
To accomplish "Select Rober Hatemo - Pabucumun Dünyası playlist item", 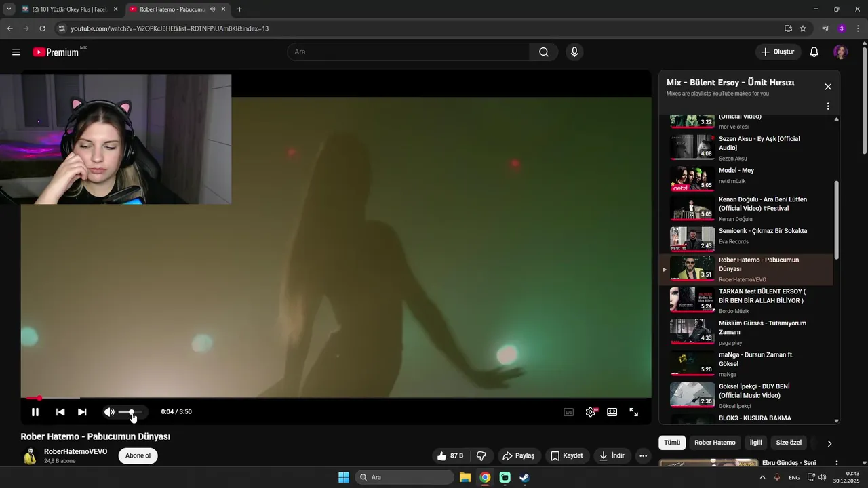I will point(746,270).
